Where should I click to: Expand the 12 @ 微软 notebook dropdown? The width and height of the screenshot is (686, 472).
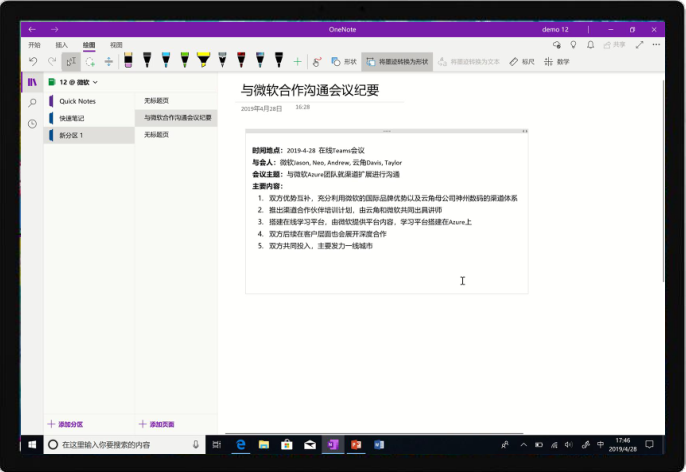73,82
